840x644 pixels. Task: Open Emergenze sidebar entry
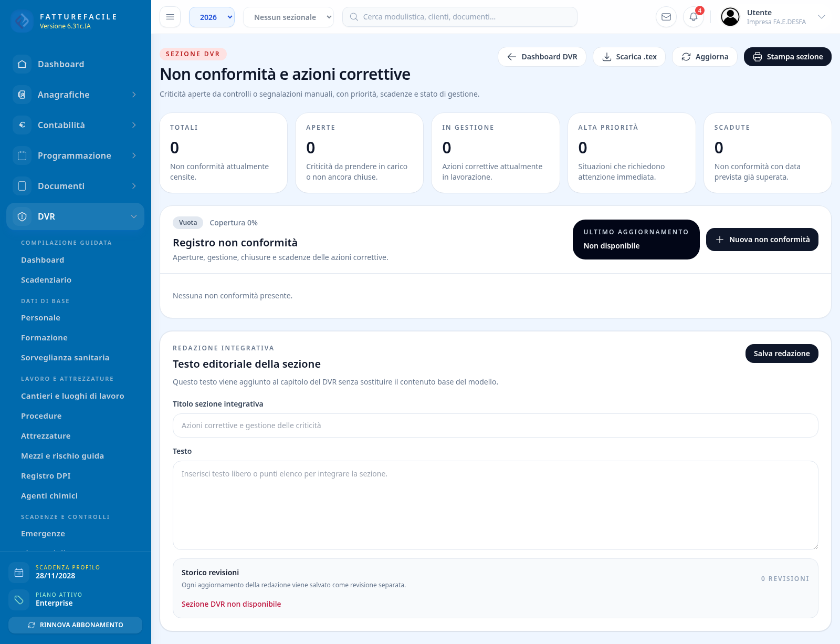click(x=43, y=534)
